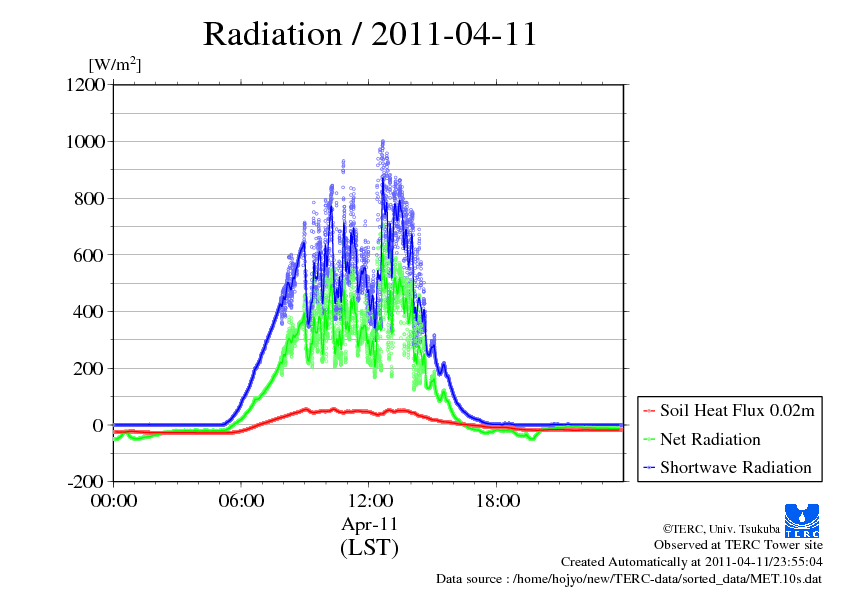Click the x-axis time label '00:00'
The width and height of the screenshot is (842, 595).
tap(114, 501)
